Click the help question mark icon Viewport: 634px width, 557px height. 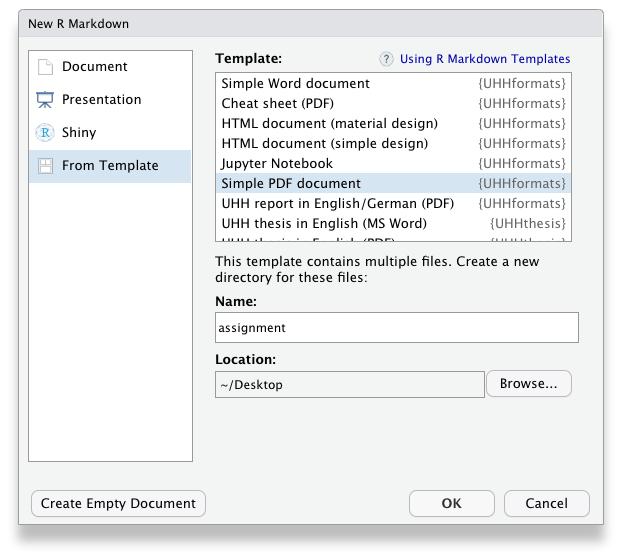coord(386,60)
